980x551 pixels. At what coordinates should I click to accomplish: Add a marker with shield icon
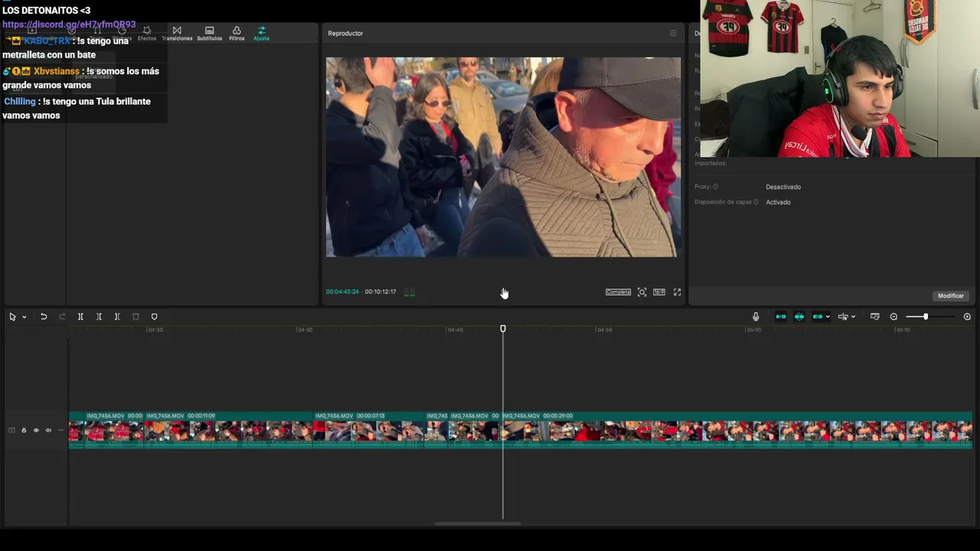tap(154, 317)
